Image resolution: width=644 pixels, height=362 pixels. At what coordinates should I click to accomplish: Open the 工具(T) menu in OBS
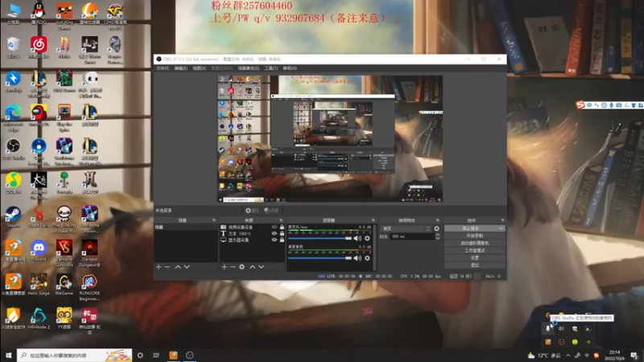(x=271, y=68)
